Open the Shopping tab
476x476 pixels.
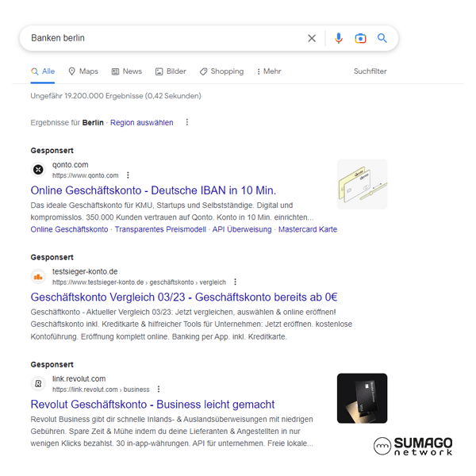pos(221,71)
